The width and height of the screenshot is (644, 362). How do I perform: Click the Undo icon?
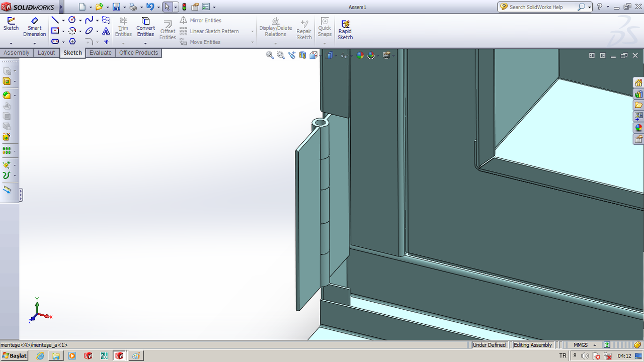(150, 7)
